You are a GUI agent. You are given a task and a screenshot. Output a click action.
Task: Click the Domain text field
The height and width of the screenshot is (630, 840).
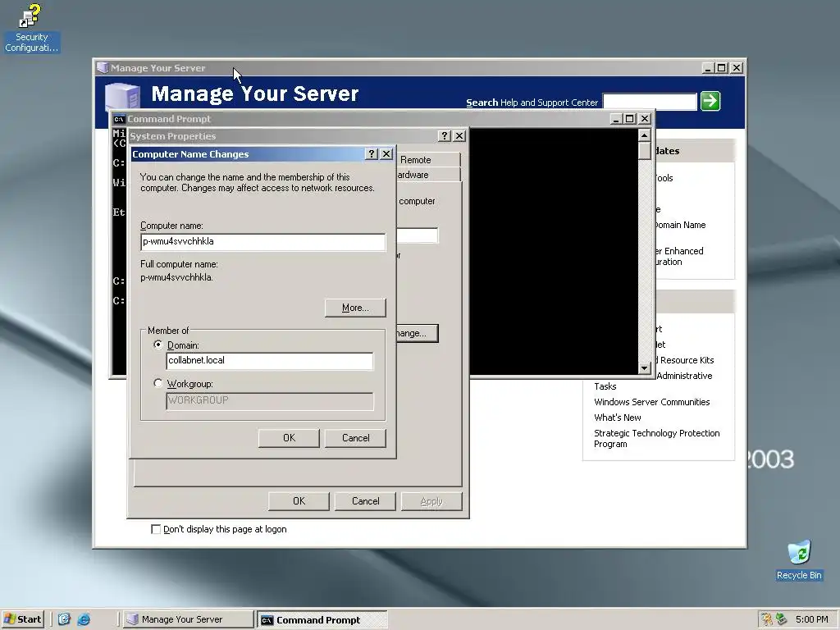click(x=269, y=361)
